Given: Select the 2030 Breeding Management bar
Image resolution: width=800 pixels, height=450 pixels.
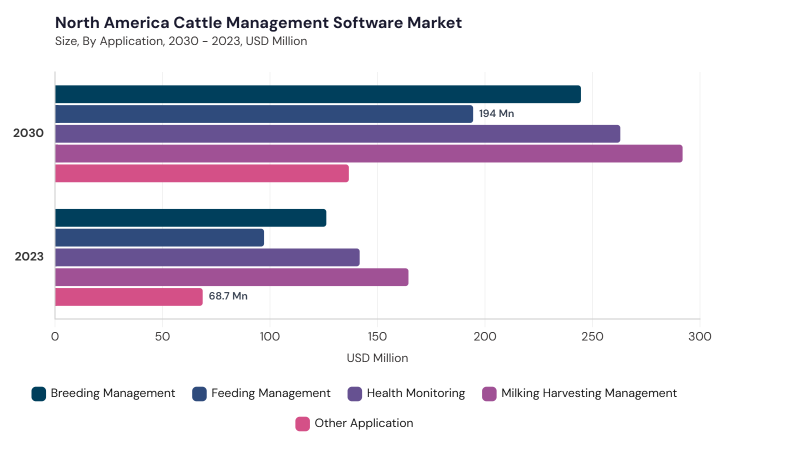Looking at the screenshot, I should click(318, 94).
